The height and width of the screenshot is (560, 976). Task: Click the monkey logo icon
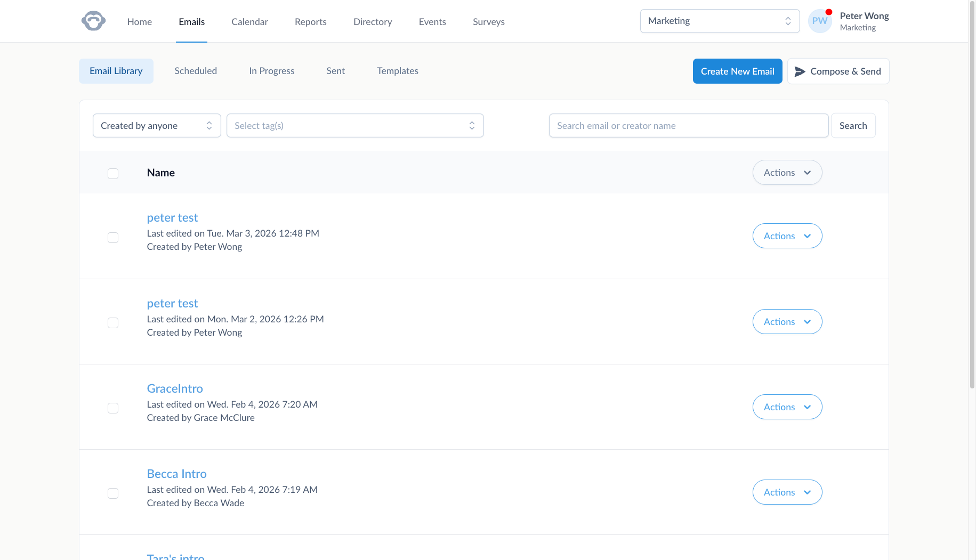pos(93,21)
